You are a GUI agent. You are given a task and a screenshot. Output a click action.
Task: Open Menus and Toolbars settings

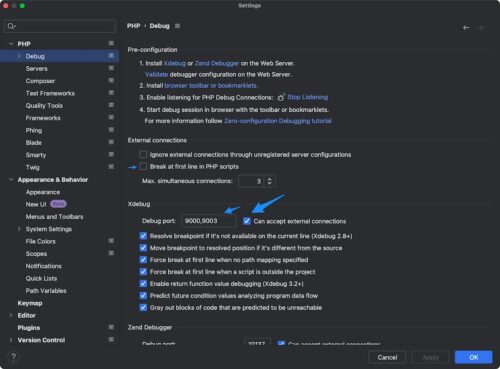[x=54, y=216]
